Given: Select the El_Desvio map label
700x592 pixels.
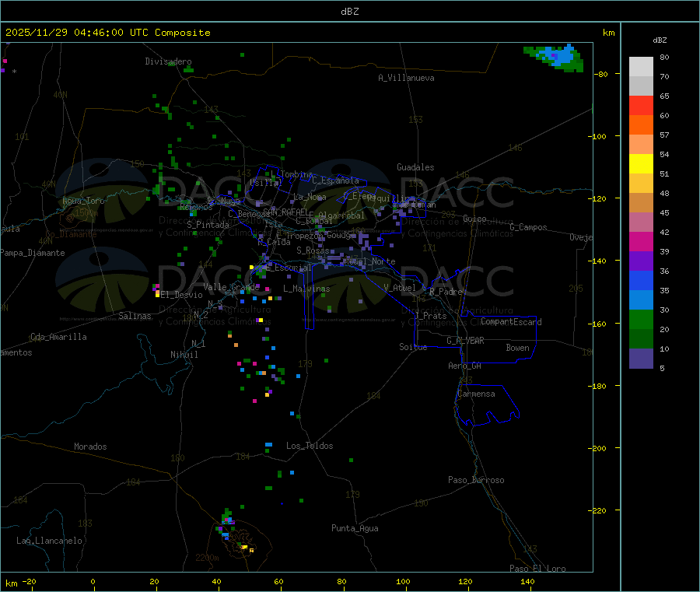Looking at the screenshot, I should pyautogui.click(x=181, y=295).
